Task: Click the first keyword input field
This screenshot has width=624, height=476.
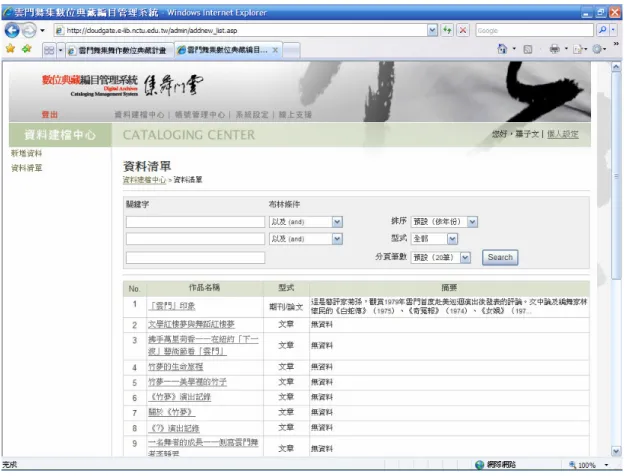Action: pyautogui.click(x=195, y=222)
